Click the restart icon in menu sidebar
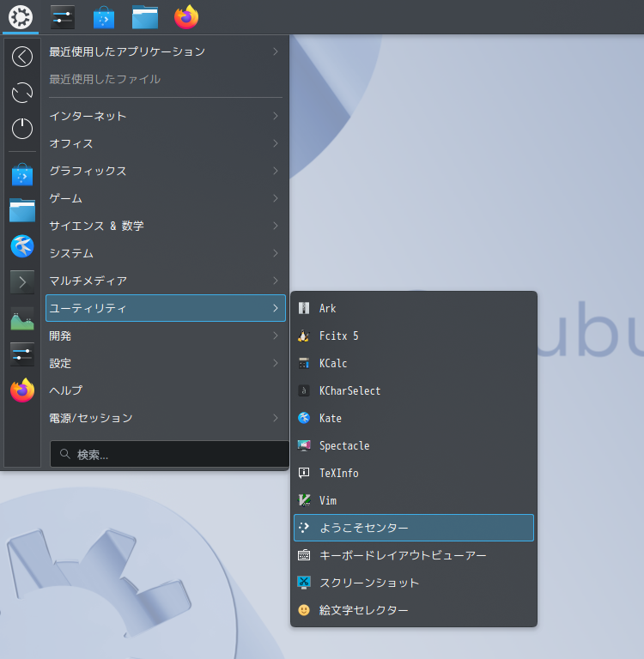The image size is (644, 659). tap(22, 93)
